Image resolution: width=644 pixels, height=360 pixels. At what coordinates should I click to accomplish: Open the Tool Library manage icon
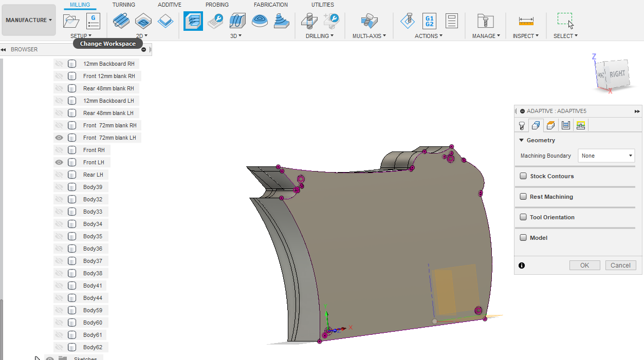pyautogui.click(x=485, y=21)
